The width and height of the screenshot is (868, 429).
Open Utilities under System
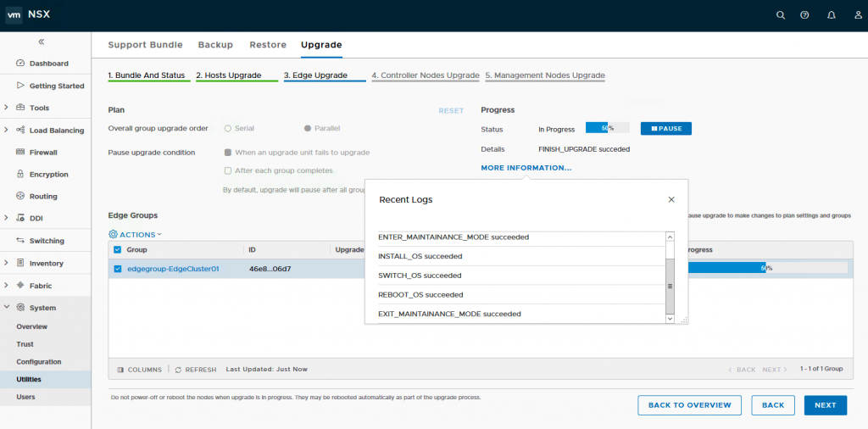click(x=29, y=379)
